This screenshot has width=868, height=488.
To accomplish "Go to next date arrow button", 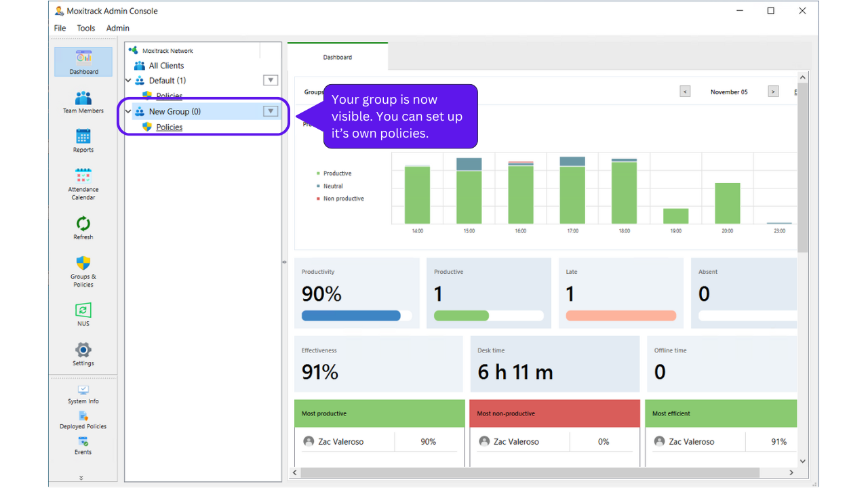I will click(x=773, y=91).
